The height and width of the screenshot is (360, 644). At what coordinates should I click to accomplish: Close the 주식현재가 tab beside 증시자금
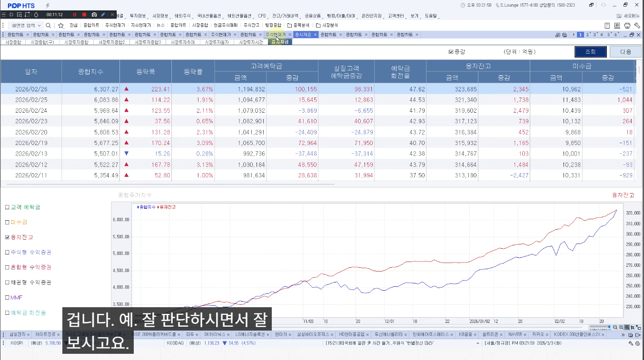(x=290, y=35)
